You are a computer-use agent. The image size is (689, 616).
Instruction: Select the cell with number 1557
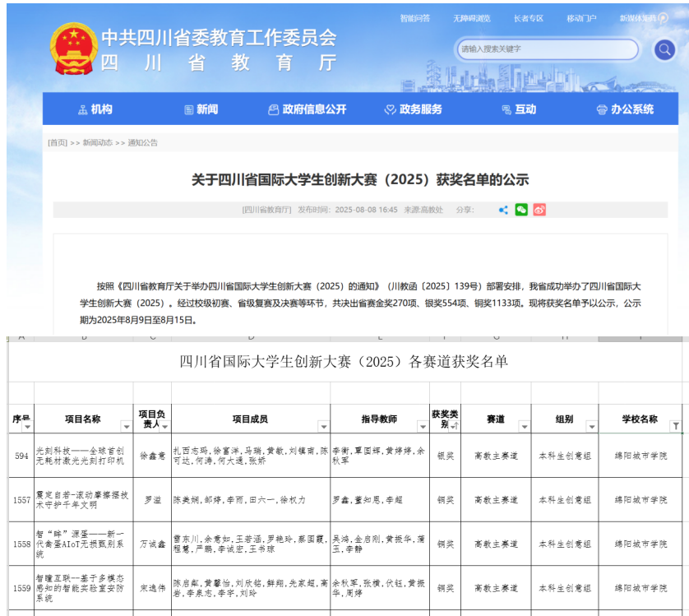21,500
